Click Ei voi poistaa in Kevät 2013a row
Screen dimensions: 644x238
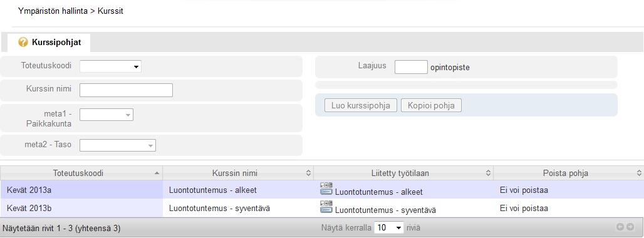click(x=524, y=190)
